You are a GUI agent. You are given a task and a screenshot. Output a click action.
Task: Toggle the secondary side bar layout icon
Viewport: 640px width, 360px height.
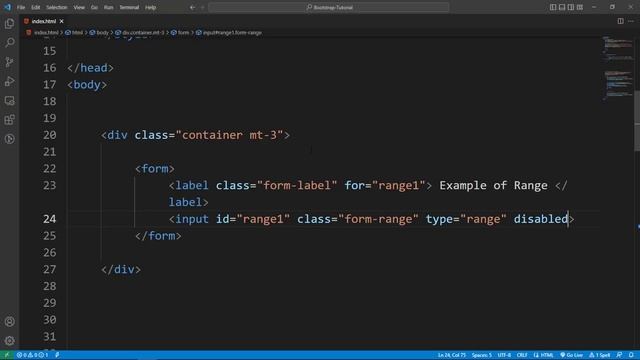coord(571,7)
